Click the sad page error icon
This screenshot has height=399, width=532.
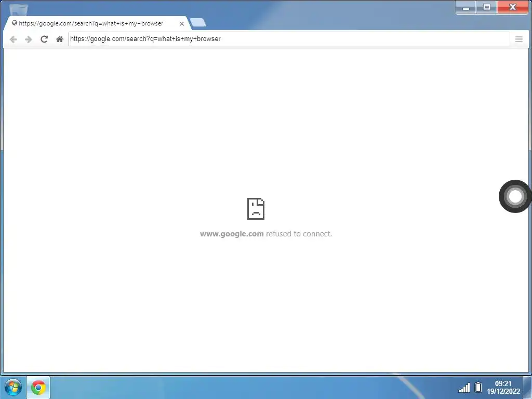256,209
